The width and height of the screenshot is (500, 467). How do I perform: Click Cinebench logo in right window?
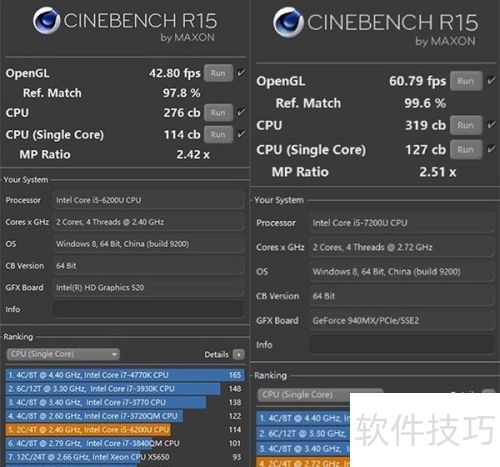289,22
